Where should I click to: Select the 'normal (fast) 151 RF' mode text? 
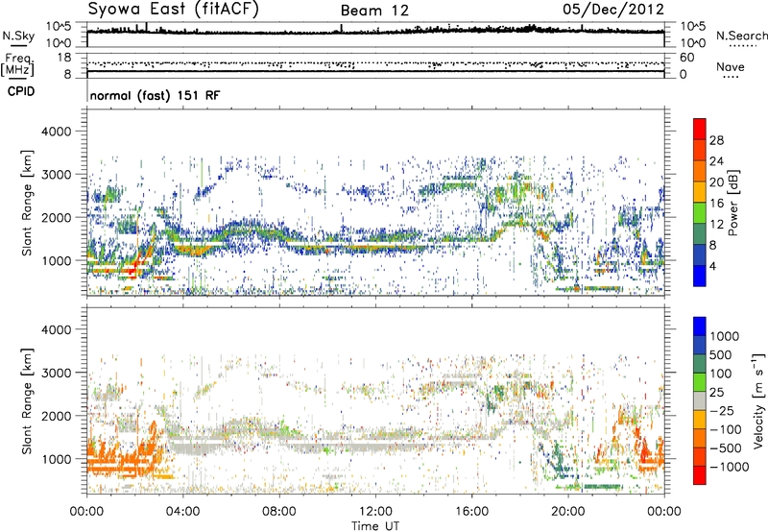pyautogui.click(x=155, y=95)
